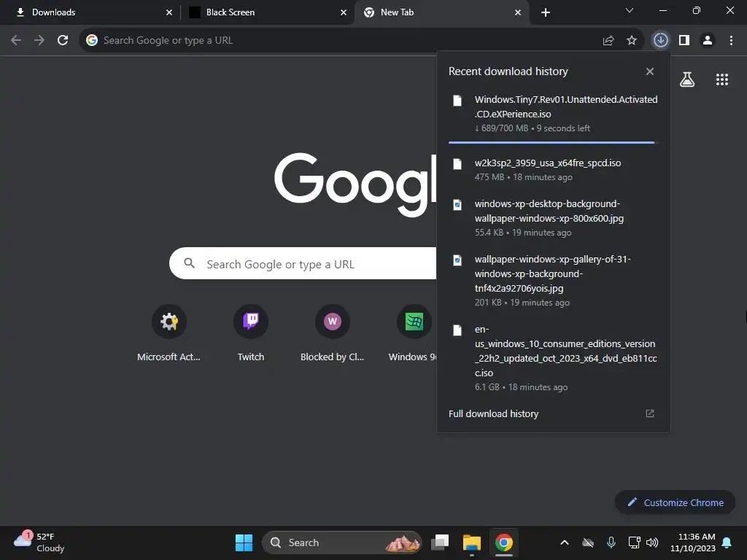Click the Chrome taskbar icon

[x=503, y=542]
